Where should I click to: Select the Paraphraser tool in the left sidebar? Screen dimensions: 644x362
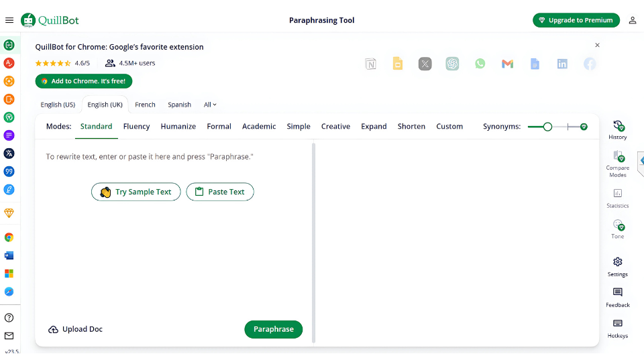(9, 45)
